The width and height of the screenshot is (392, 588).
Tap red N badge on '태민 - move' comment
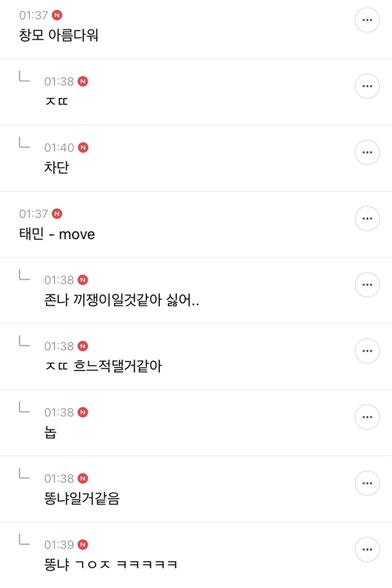(x=57, y=214)
